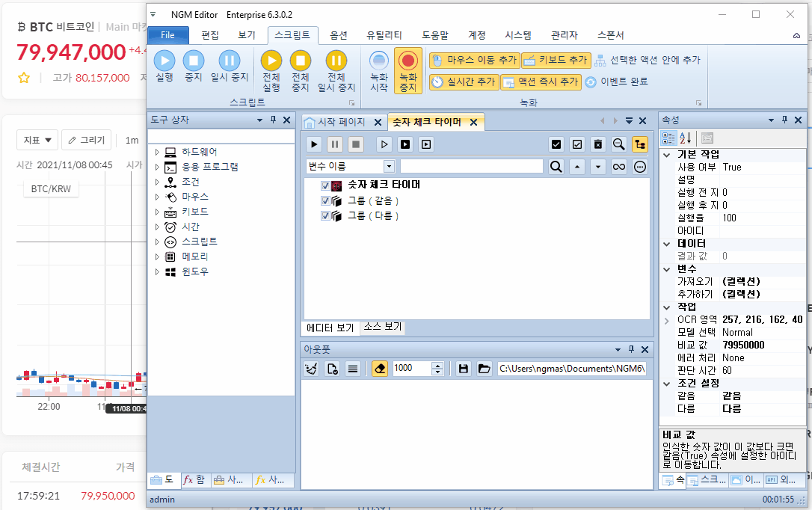Click 실시간 추가 button
The image size is (812, 510).
(464, 82)
